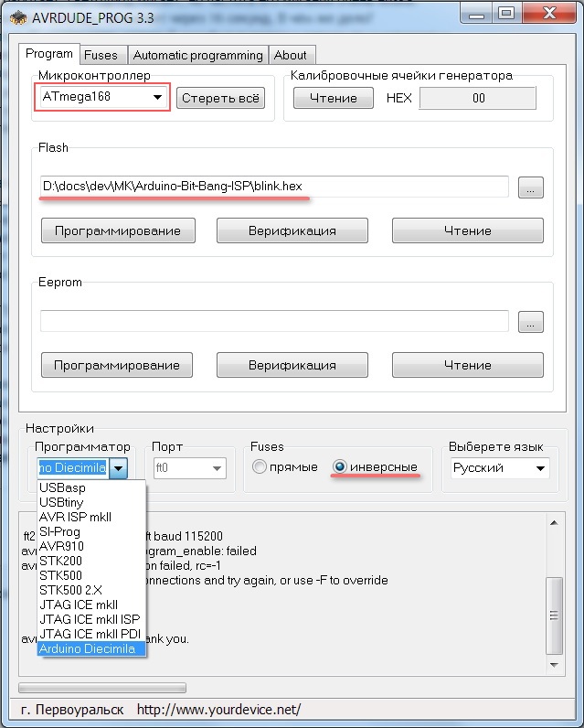584x728 pixels.
Task: Click Flash 'Программирование' button
Action: pyautogui.click(x=117, y=230)
